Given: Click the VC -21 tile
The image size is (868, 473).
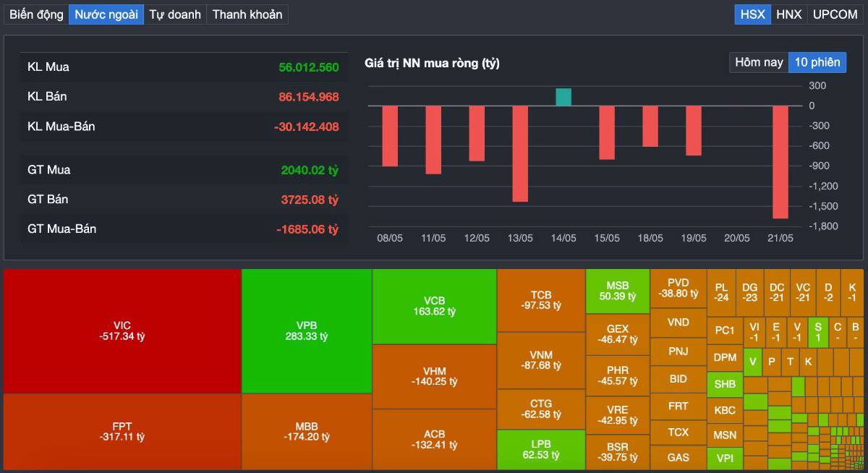Looking at the screenshot, I should coord(803,292).
